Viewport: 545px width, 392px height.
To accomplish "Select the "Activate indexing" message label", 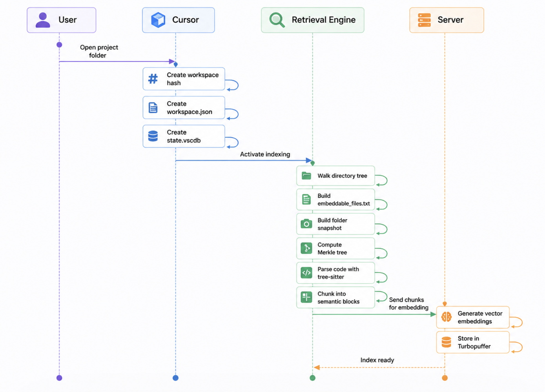I will [265, 154].
